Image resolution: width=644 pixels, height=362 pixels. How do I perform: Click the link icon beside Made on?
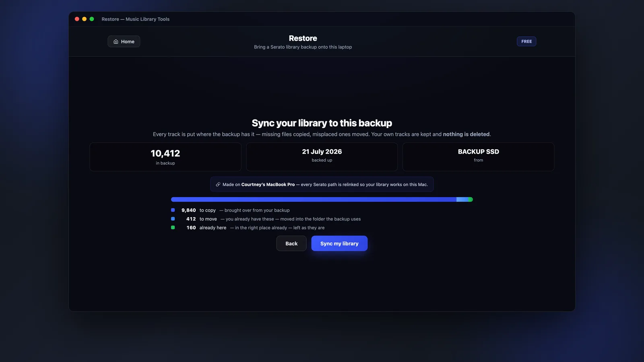pyautogui.click(x=218, y=184)
